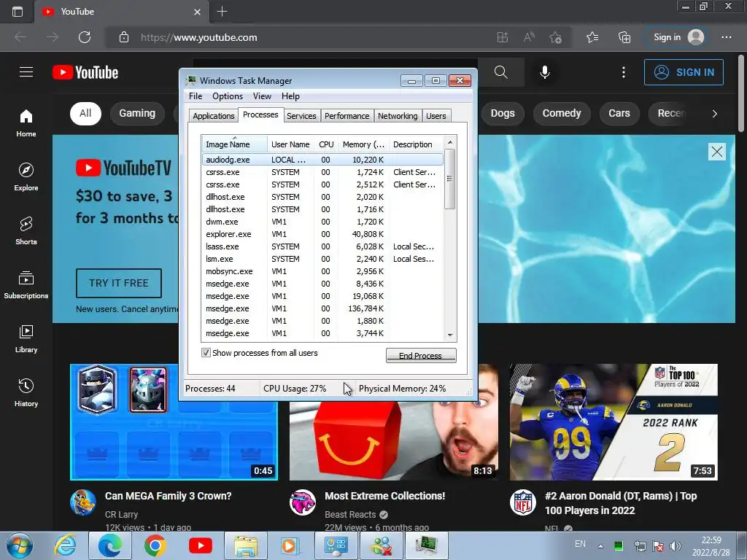Viewport: 747px width, 560px height.
Task: Open Task Manager Options menu
Action: [x=228, y=96]
